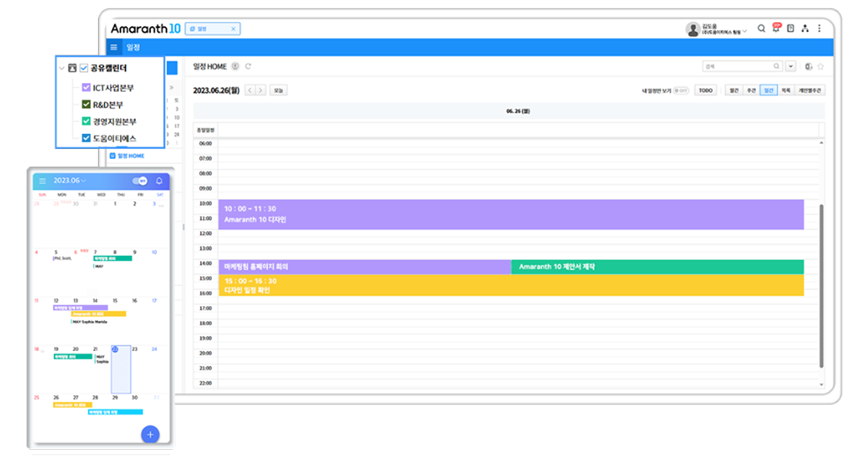Collapse the sidebar with double-chevron icon
Image resolution: width=868 pixels, height=456 pixels.
click(172, 87)
